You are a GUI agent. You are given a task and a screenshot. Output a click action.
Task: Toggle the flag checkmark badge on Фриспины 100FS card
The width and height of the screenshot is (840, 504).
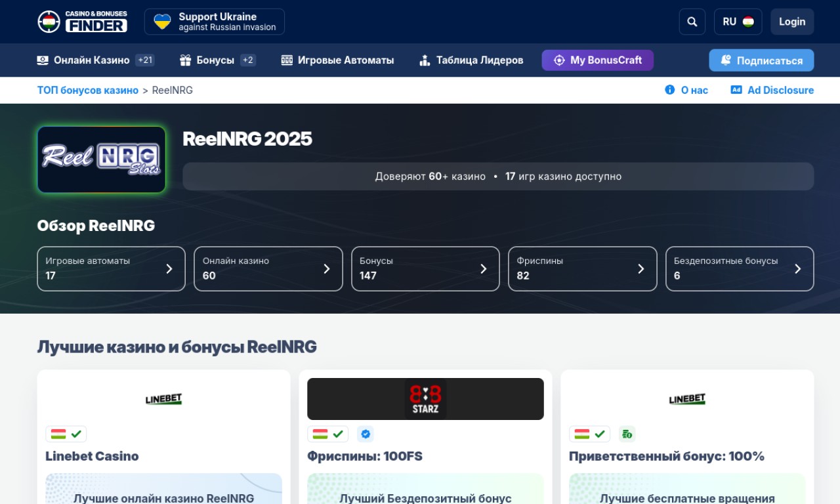[328, 434]
